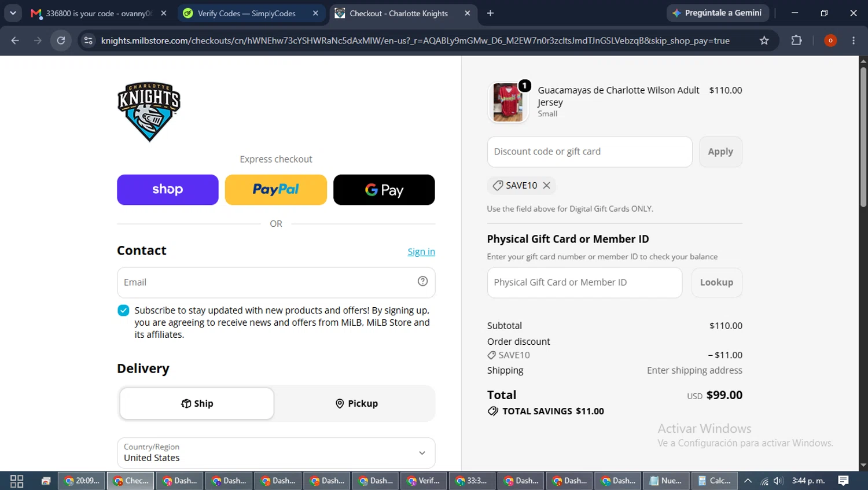Select the Ship delivery option
The width and height of the screenshot is (868, 490).
197,403
